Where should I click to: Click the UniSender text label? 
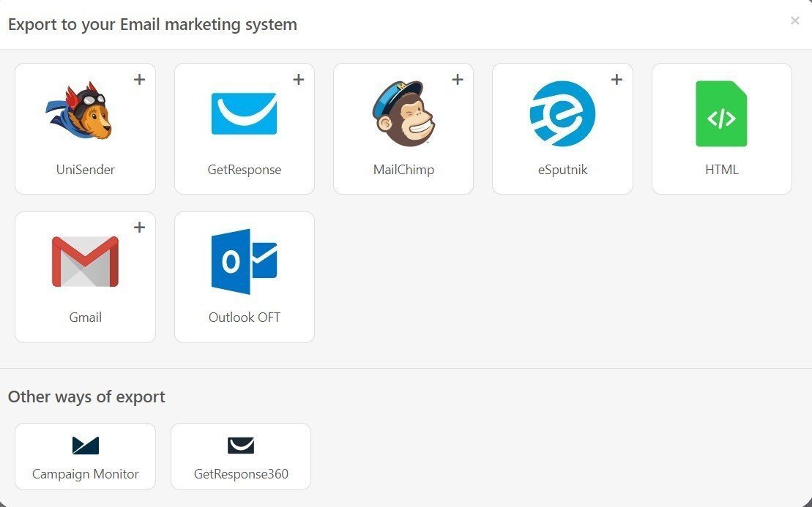click(85, 170)
